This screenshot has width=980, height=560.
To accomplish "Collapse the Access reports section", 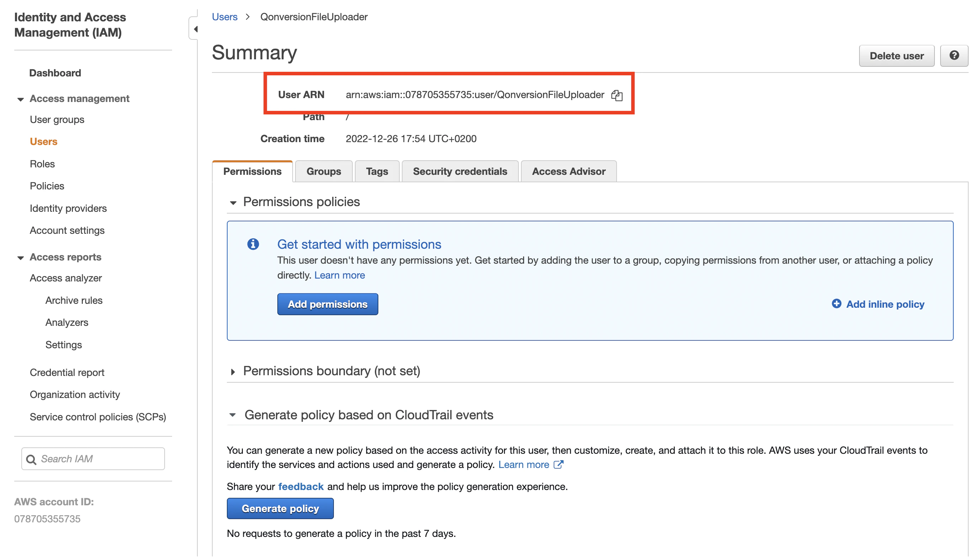I will [20, 258].
